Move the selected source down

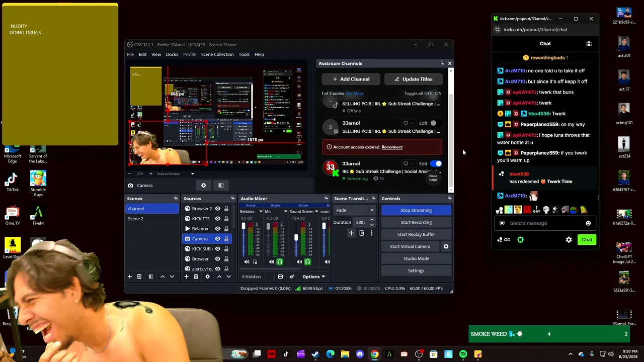pyautogui.click(x=228, y=277)
